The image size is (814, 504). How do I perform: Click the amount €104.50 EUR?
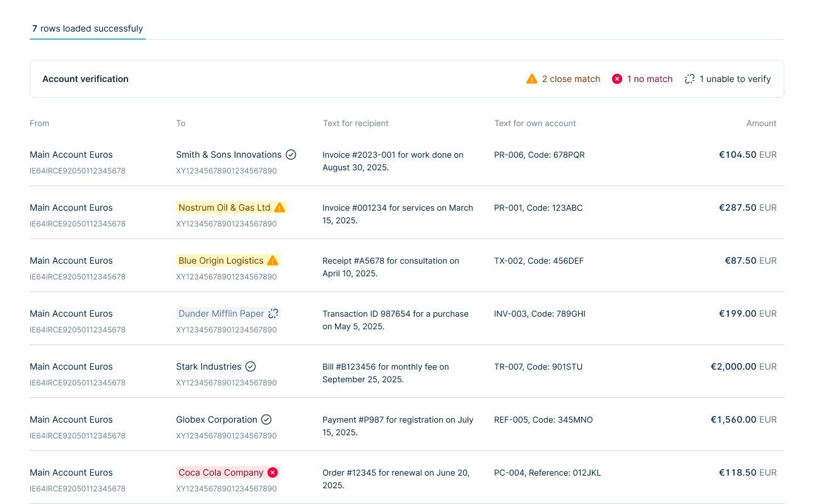pyautogui.click(x=748, y=155)
